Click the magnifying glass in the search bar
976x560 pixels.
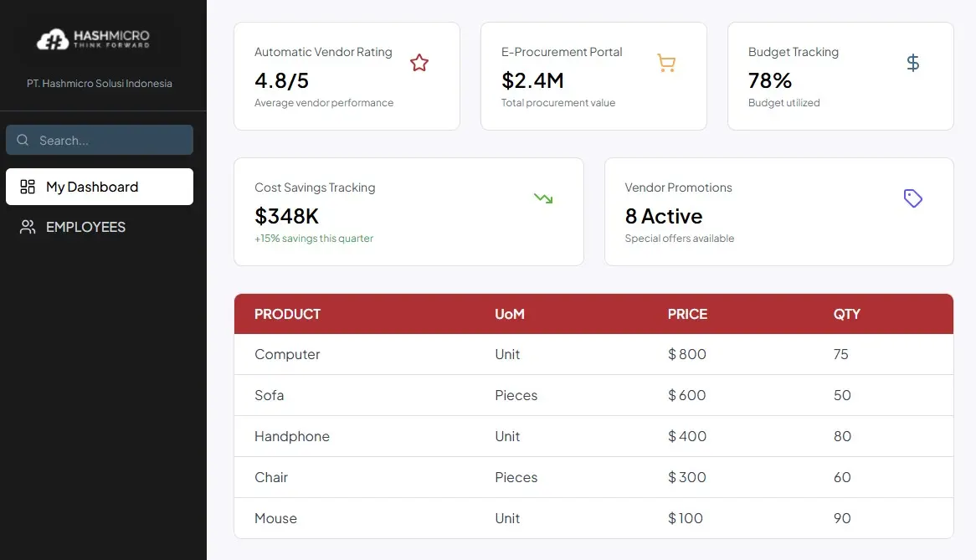pos(23,140)
